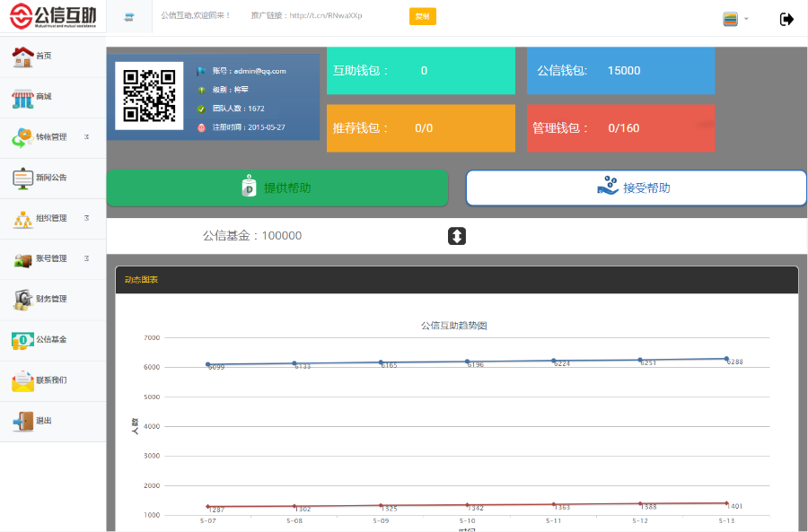Viewport: 808px width, 532px height.
Task: Click the up-down arrow toggle beside 公信基金
Action: click(457, 236)
